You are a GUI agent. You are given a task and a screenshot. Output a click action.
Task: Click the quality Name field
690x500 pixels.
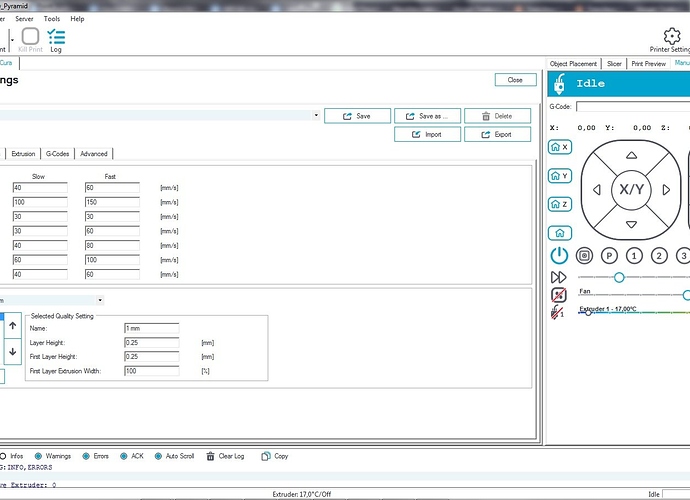152,328
